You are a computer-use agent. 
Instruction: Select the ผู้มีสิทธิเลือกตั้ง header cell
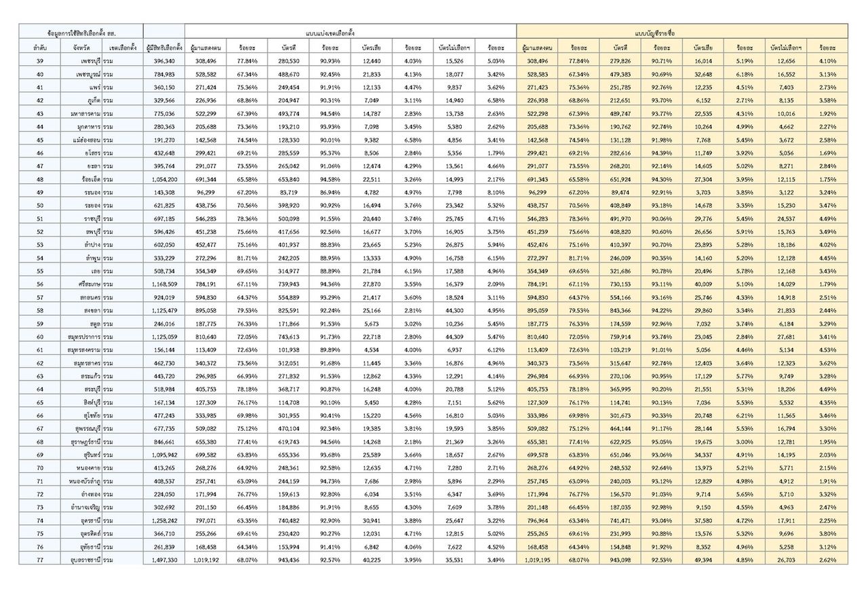click(x=163, y=48)
